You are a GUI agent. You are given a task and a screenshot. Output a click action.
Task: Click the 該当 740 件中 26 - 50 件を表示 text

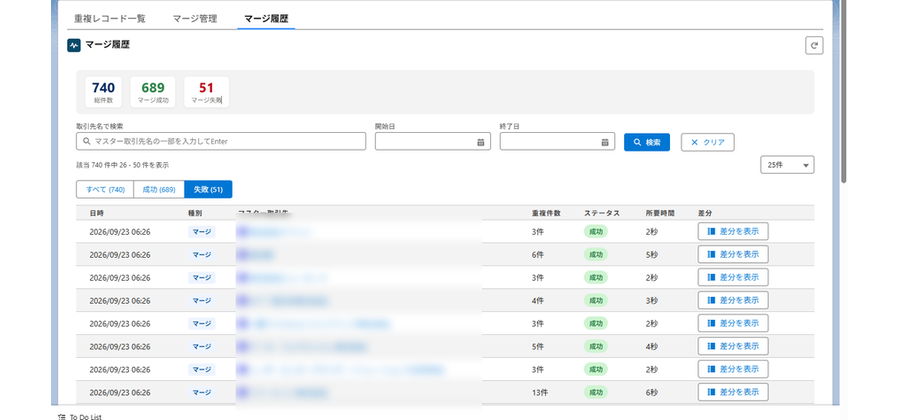point(123,165)
